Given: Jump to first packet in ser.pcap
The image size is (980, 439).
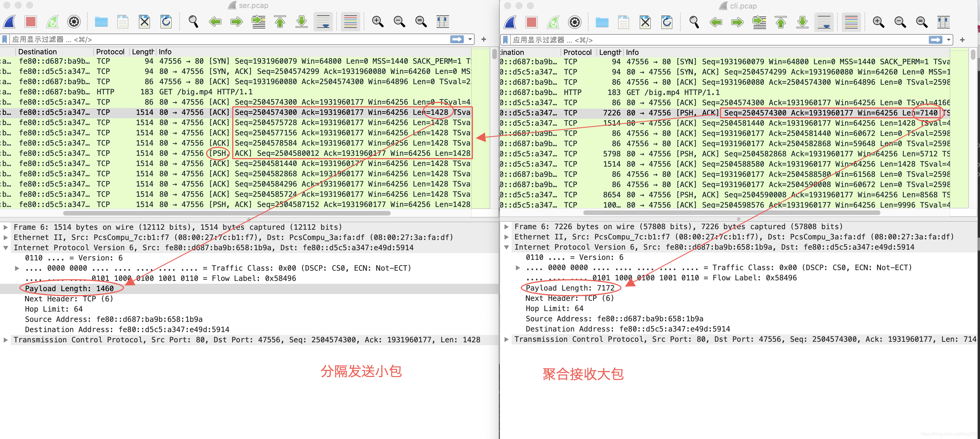Looking at the screenshot, I should point(280,22).
